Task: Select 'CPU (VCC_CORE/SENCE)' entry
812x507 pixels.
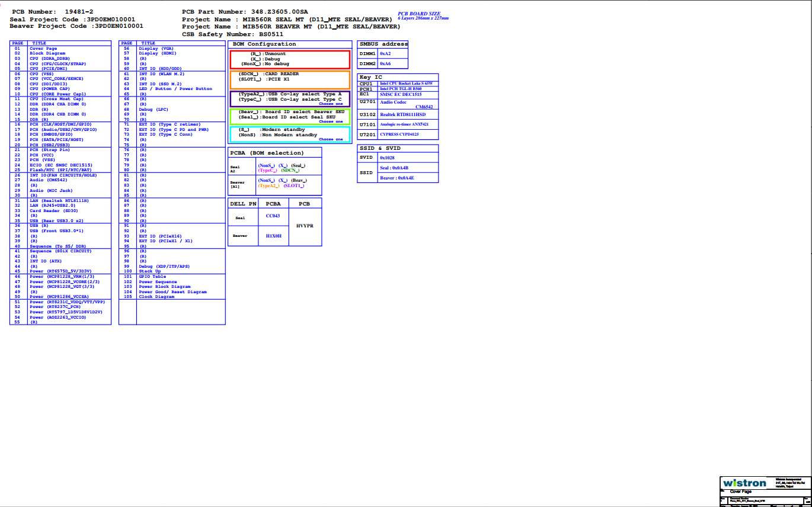Action: tap(56, 79)
